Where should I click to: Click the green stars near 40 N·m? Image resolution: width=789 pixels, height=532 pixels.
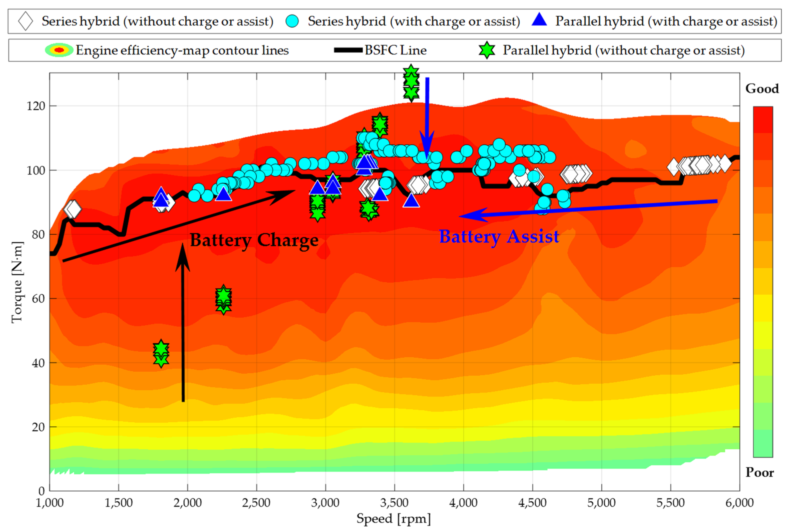coord(161,353)
